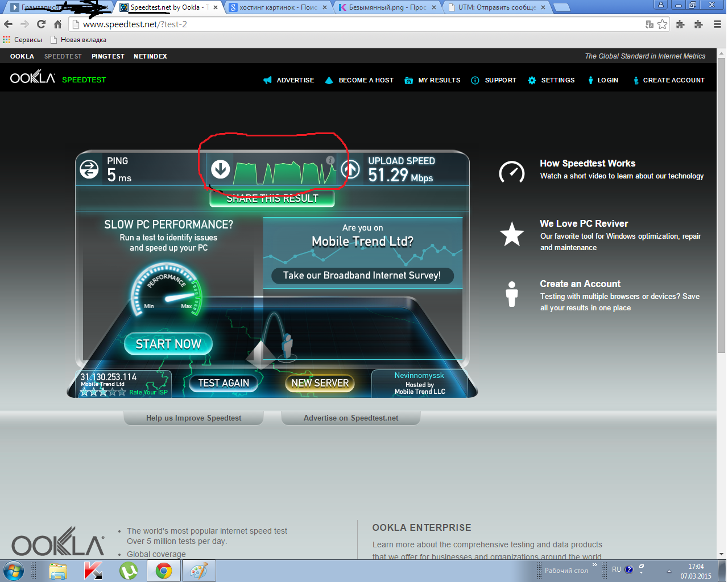
Task: Click LOGIN in the header
Action: coord(602,80)
